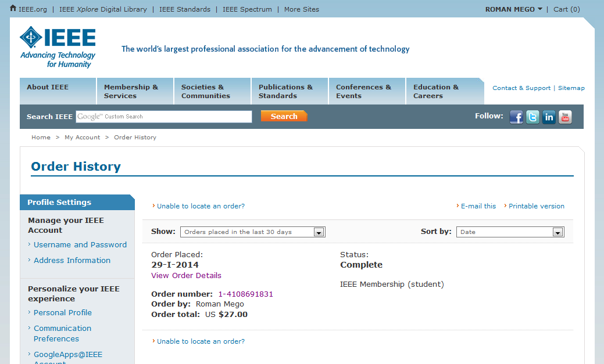
Task: Open Conferences & Events menu
Action: tap(367, 91)
